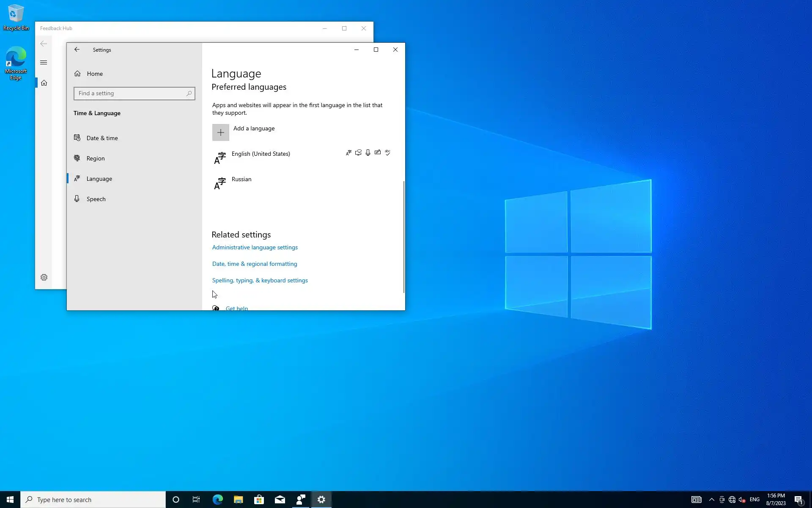Click the Add a language plus icon

pyautogui.click(x=220, y=133)
